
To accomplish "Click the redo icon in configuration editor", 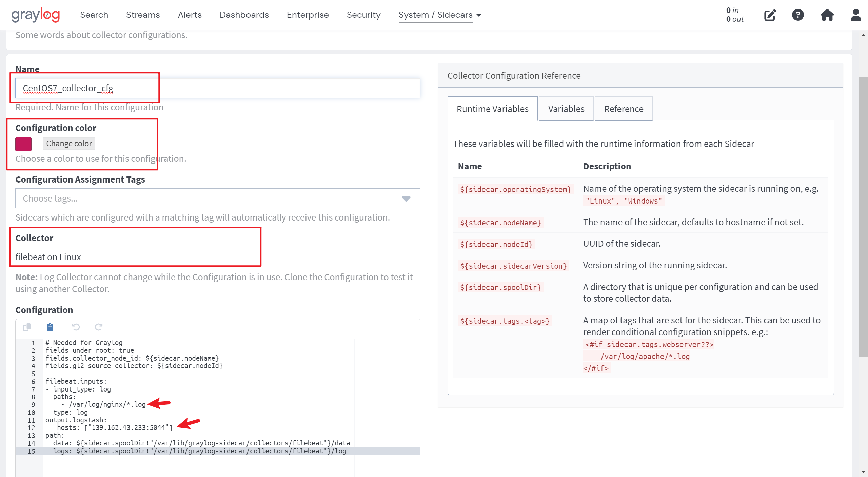I will (x=99, y=327).
